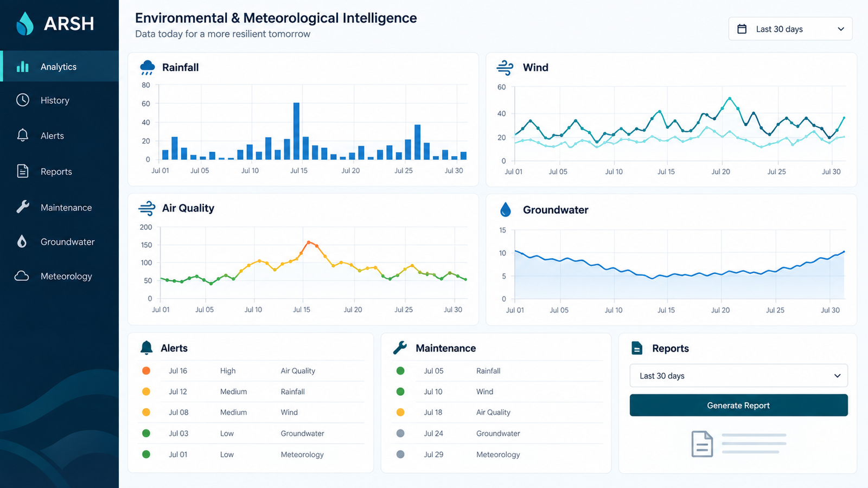Expand the Reports panel period dropdown

click(x=738, y=376)
